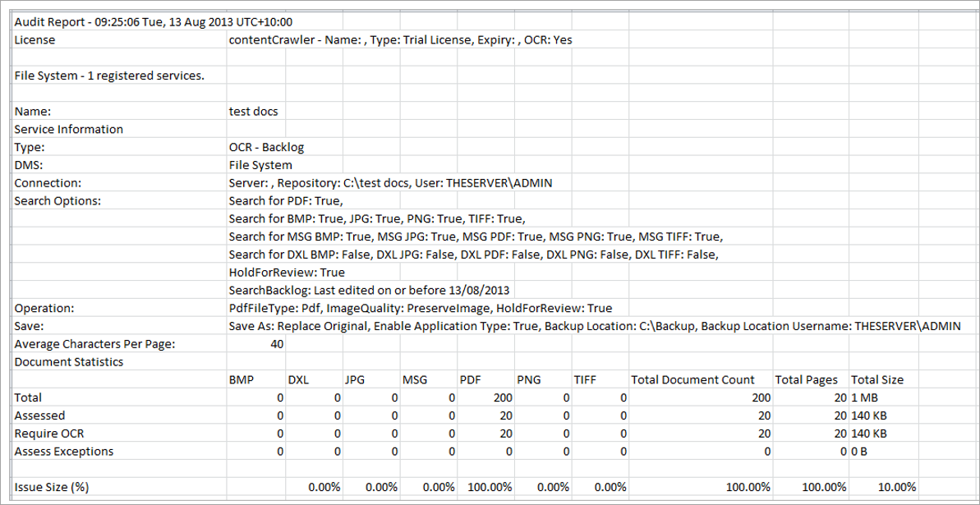Select the 'MSG' column header cell
The height and width of the screenshot is (505, 980).
415,379
